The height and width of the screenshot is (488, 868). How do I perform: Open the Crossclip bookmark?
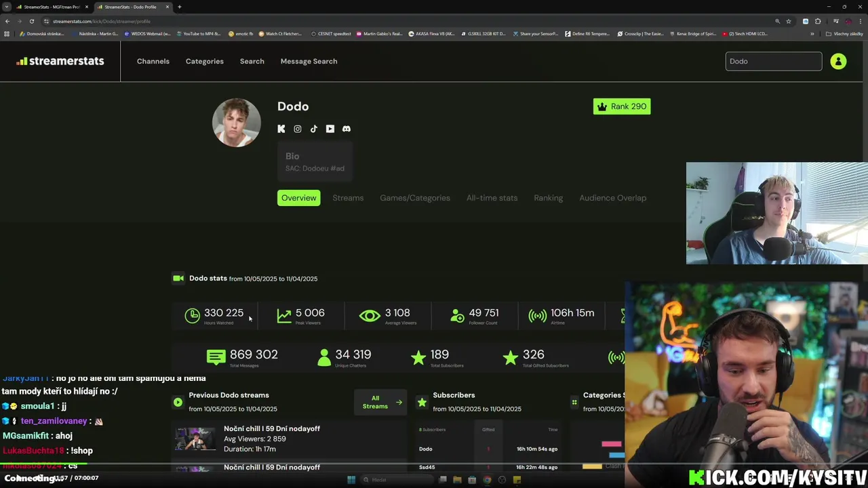coord(639,34)
